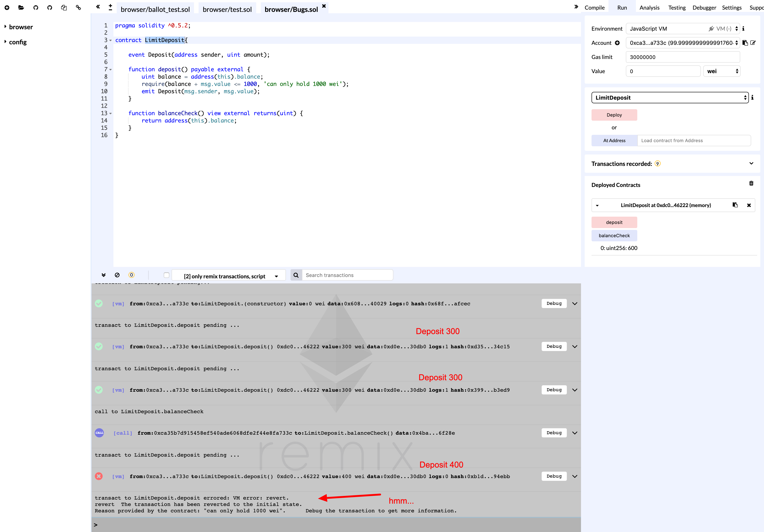Search within terminal transactions
The image size is (764, 532).
(x=347, y=275)
